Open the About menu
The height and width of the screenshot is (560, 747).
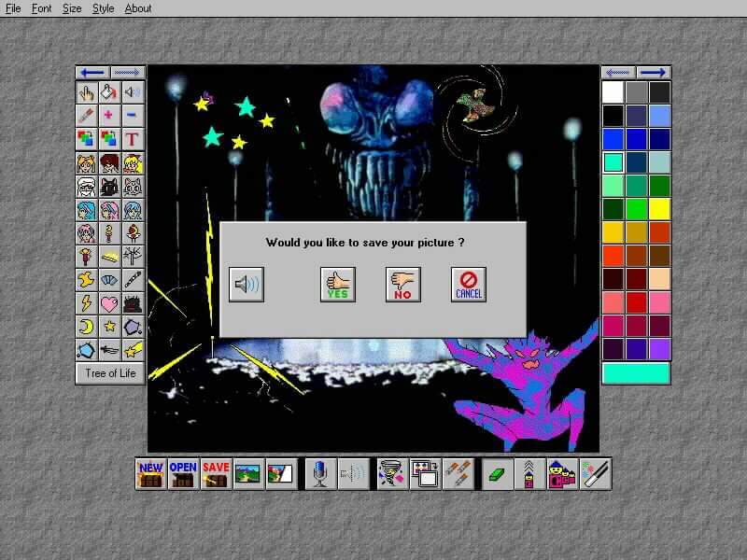point(138,8)
